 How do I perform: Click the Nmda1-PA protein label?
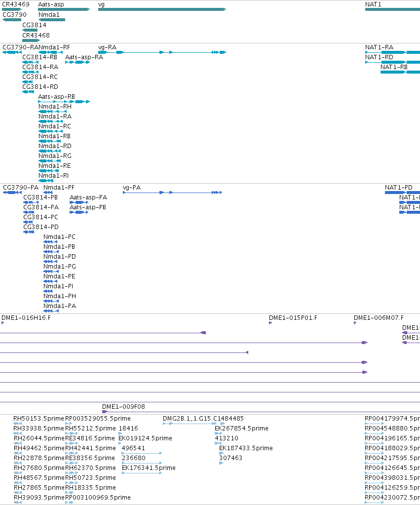[60, 306]
